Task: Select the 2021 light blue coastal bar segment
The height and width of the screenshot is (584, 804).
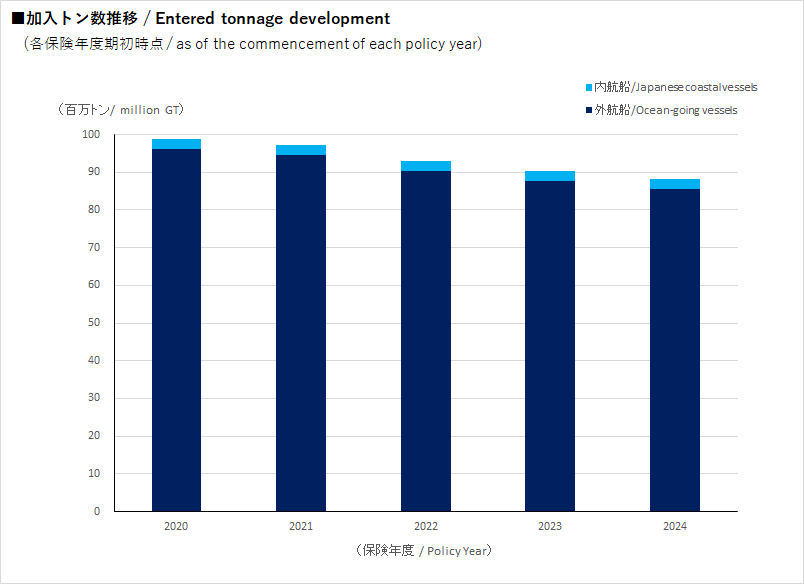Action: pos(301,150)
